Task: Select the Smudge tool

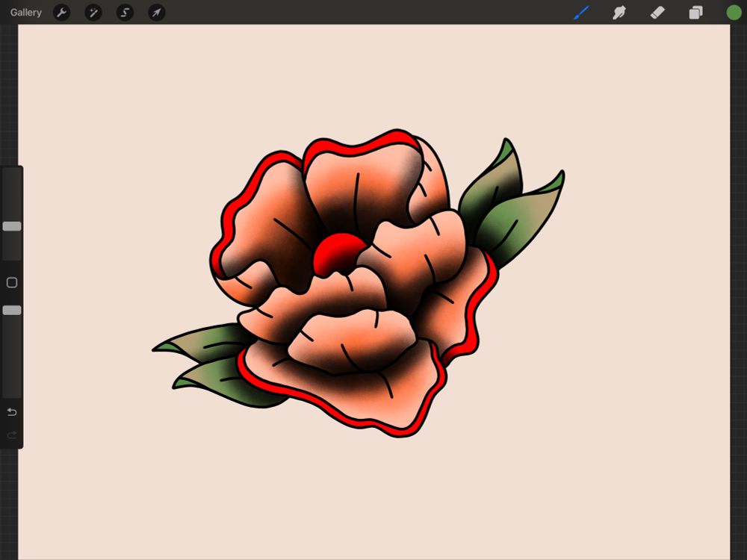Action: [619, 13]
